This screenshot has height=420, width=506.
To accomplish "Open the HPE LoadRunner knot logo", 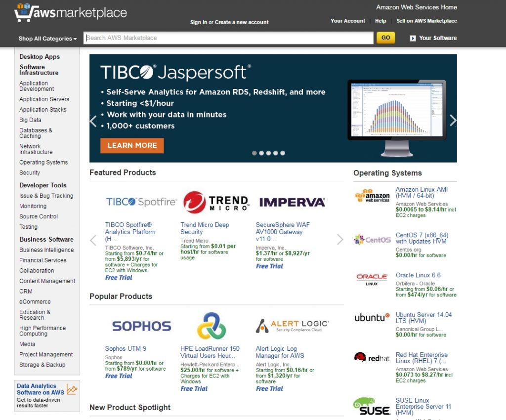I will tap(211, 326).
